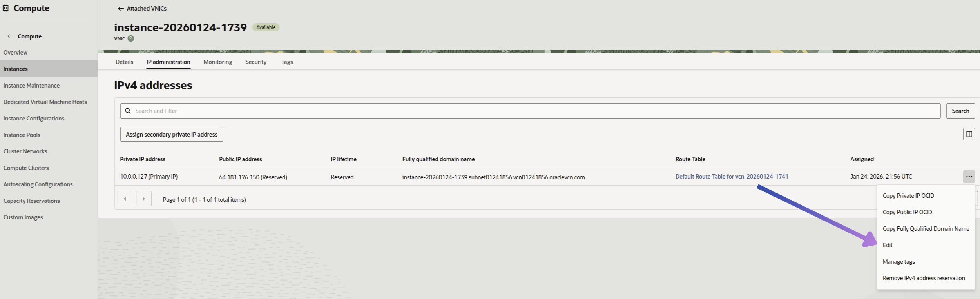Choose Edit from the context menu
Viewport: 980px width, 299px height.
point(887,245)
